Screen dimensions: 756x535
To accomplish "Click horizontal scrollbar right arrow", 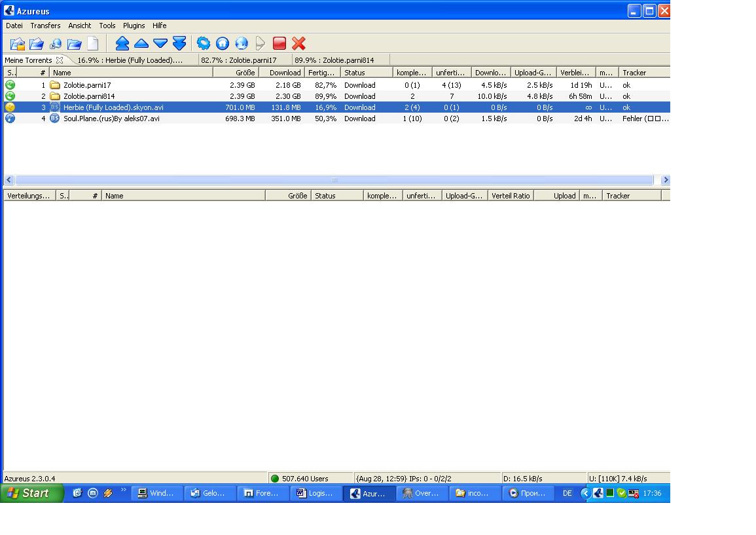I will pyautogui.click(x=666, y=180).
